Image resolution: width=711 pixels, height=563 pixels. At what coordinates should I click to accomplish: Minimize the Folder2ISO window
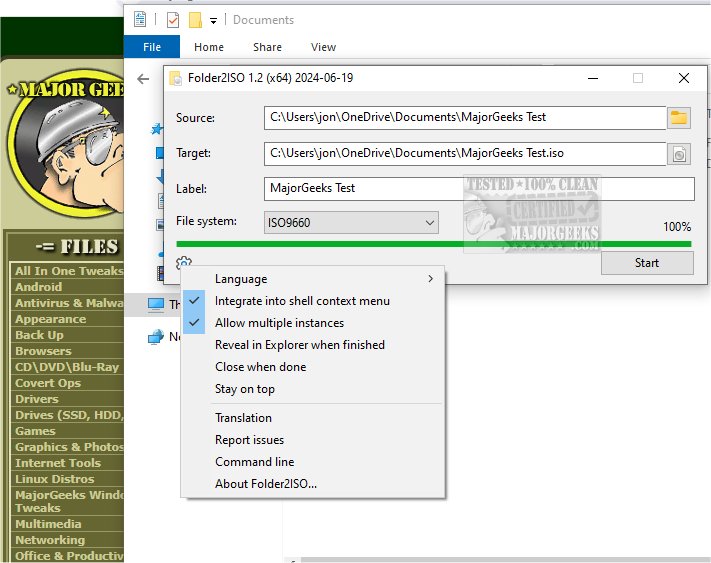pyautogui.click(x=593, y=78)
